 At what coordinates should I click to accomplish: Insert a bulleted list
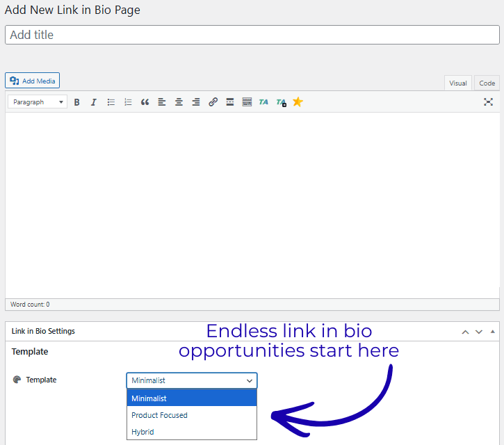111,102
